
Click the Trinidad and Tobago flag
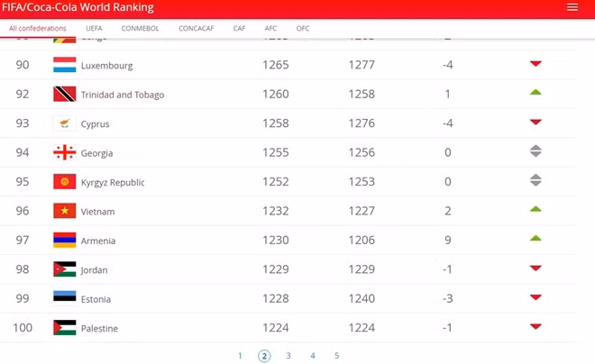65,94
